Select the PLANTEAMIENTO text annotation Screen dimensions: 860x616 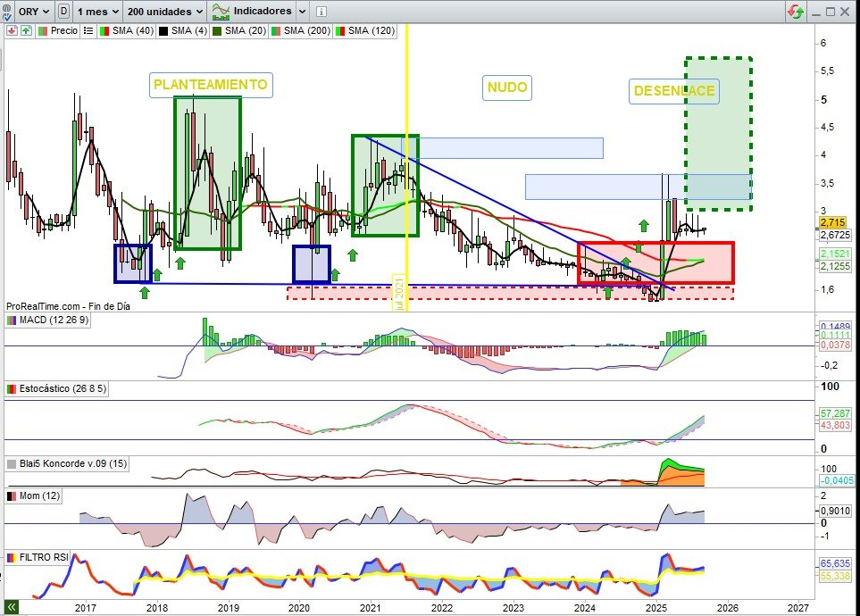click(x=211, y=85)
